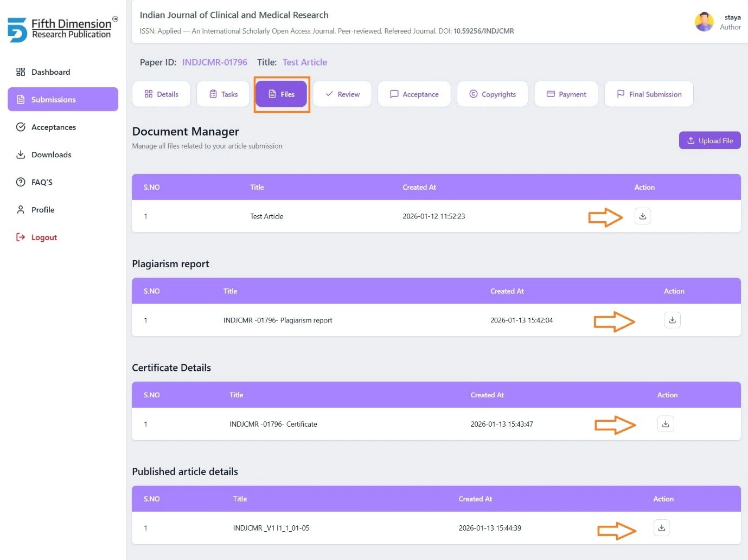Select the Files tab

(x=282, y=94)
